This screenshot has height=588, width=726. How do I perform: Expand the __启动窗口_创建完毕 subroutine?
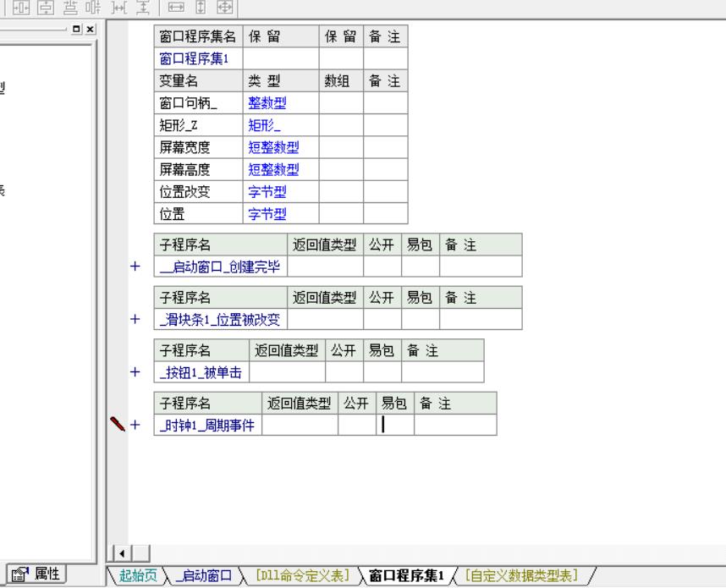point(135,267)
